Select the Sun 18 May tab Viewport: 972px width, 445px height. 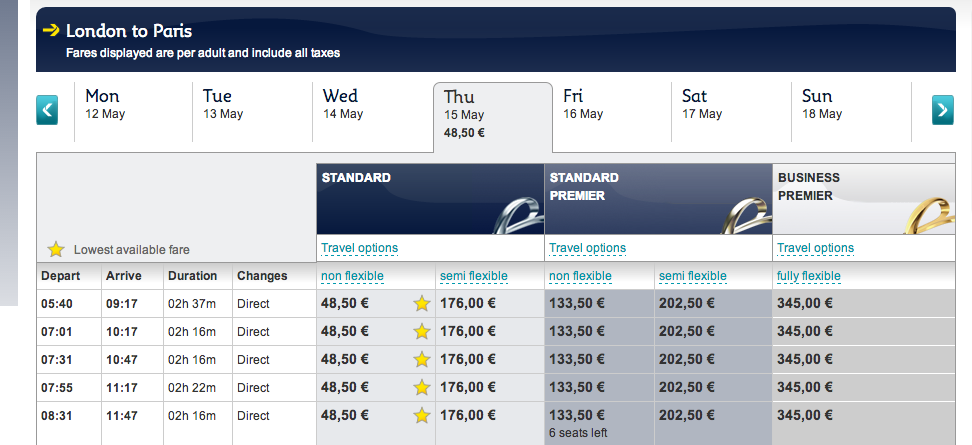851,112
